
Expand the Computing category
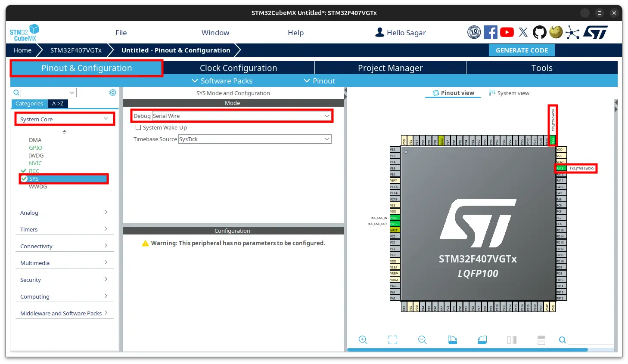(64, 296)
